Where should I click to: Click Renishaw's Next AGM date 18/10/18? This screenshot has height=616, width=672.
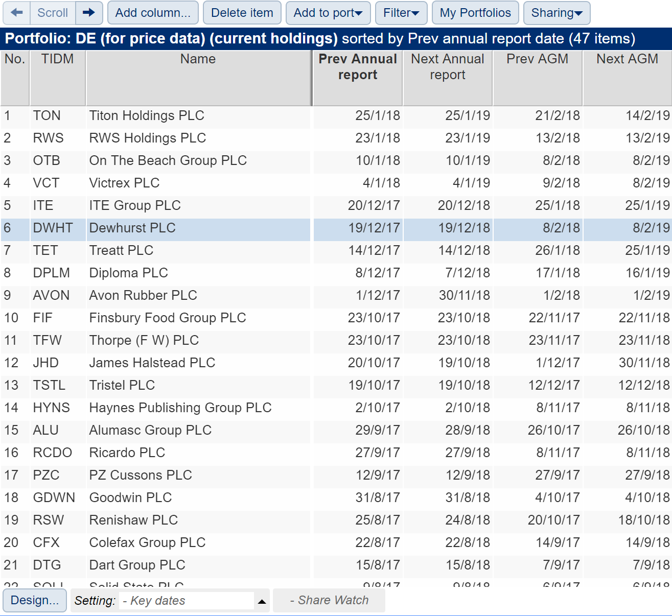pyautogui.click(x=644, y=520)
